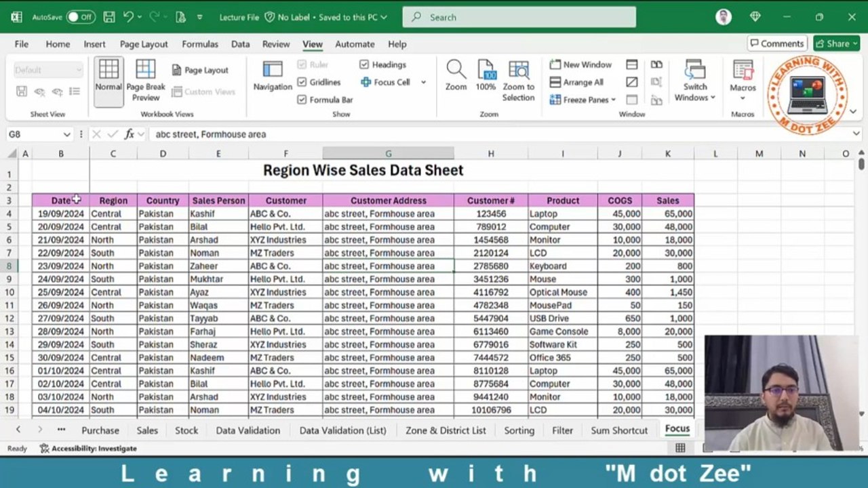The height and width of the screenshot is (488, 868).
Task: Open the Data Validation (List) sheet tab
Action: [x=342, y=430]
